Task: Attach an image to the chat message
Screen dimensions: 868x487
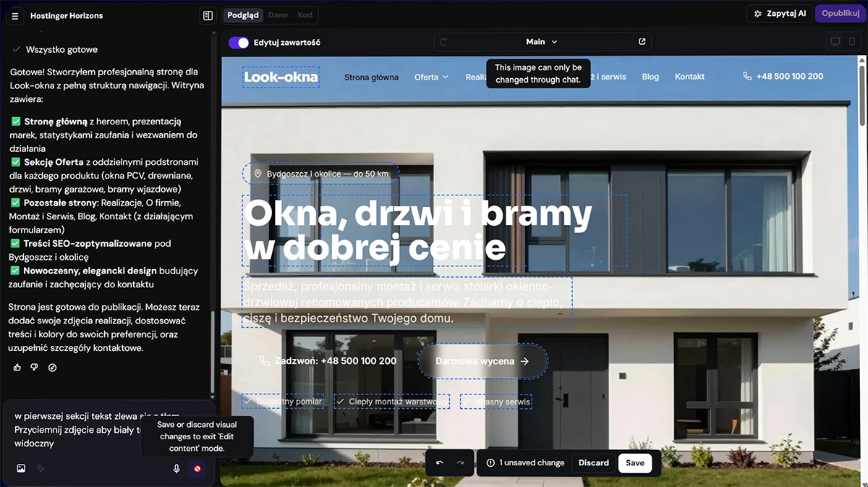Action: [21, 469]
